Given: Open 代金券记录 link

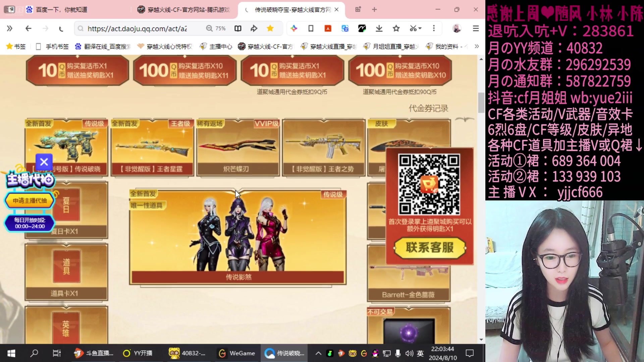Looking at the screenshot, I should pos(428,109).
